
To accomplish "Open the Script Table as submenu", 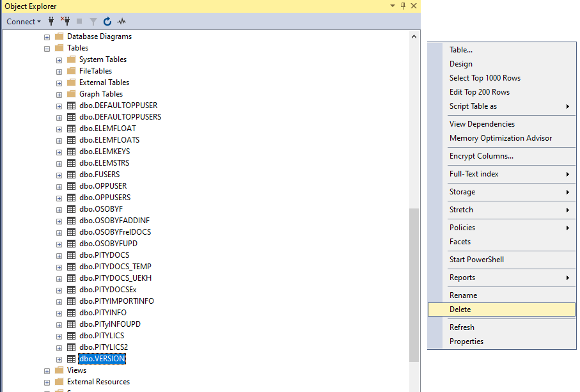I will click(x=473, y=106).
